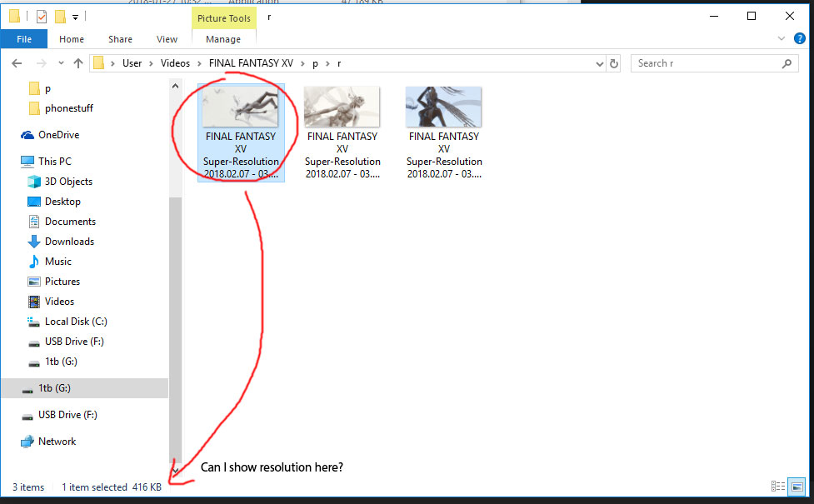Image resolution: width=814 pixels, height=504 pixels.
Task: Select Network in the navigation pane
Action: [x=57, y=442]
